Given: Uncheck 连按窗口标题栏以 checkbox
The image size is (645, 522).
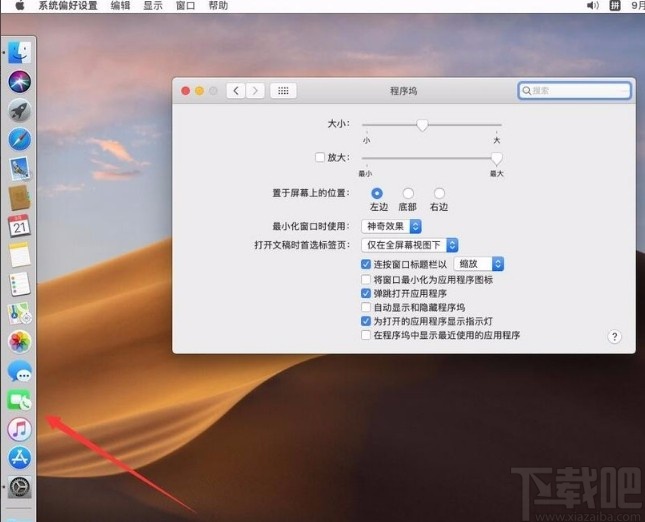Looking at the screenshot, I should (366, 264).
